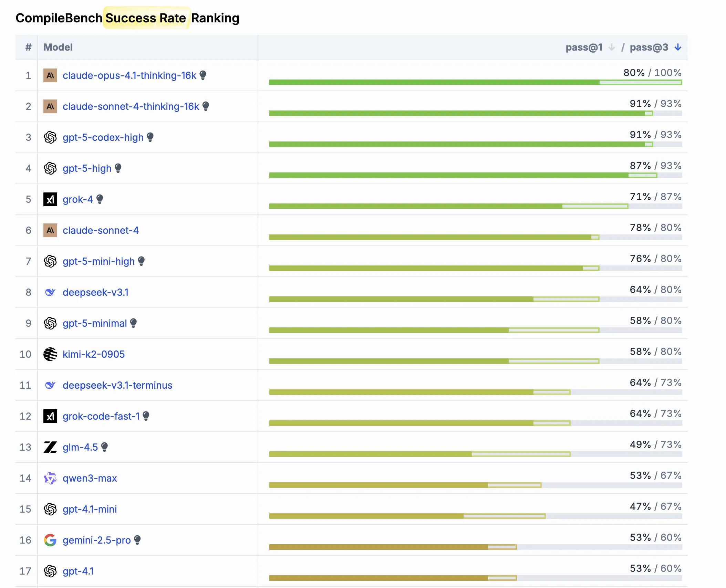Viewport: 726px width, 588px height.
Task: Click the Anthropic logo beside claude-opus-4.1-thinking-16k
Action: [x=50, y=75]
